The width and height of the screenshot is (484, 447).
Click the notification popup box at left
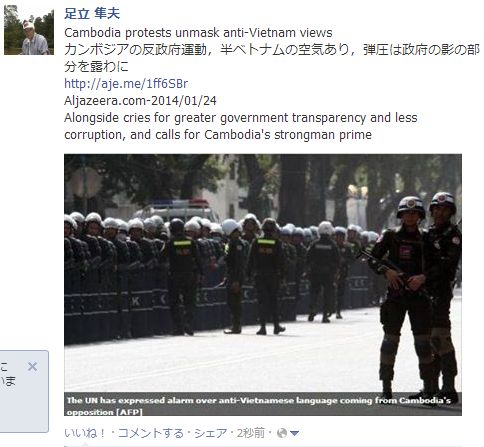pyautogui.click(x=24, y=391)
